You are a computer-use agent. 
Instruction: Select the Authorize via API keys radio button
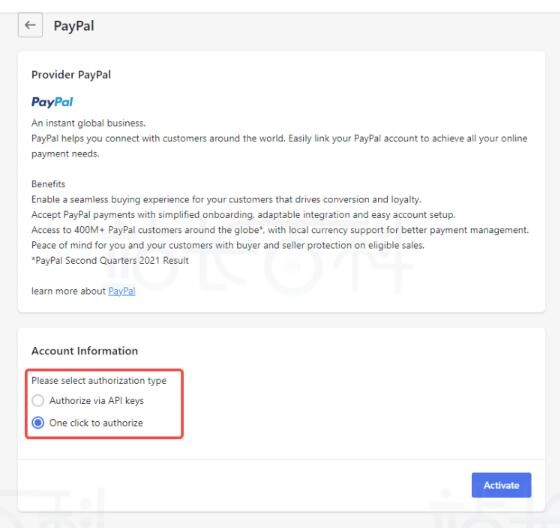click(38, 400)
